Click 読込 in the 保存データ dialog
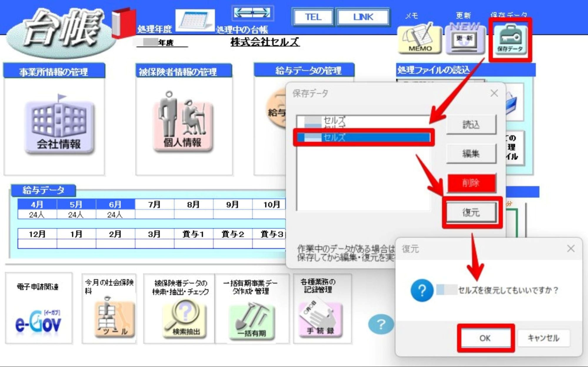The height and width of the screenshot is (367, 588). 471,125
